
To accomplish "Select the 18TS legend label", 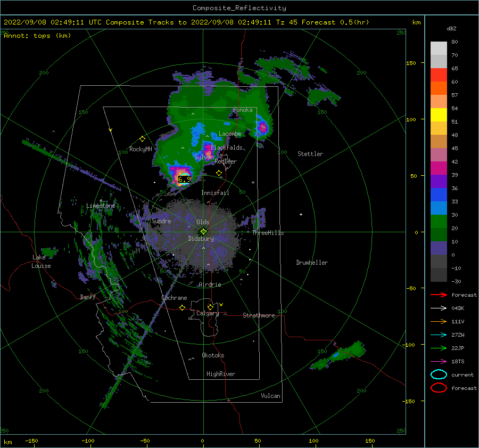I will [x=458, y=362].
